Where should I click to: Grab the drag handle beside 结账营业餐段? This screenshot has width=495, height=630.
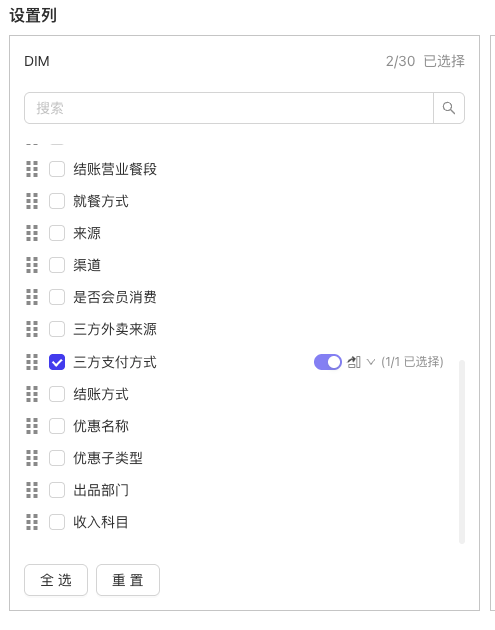pyautogui.click(x=32, y=169)
